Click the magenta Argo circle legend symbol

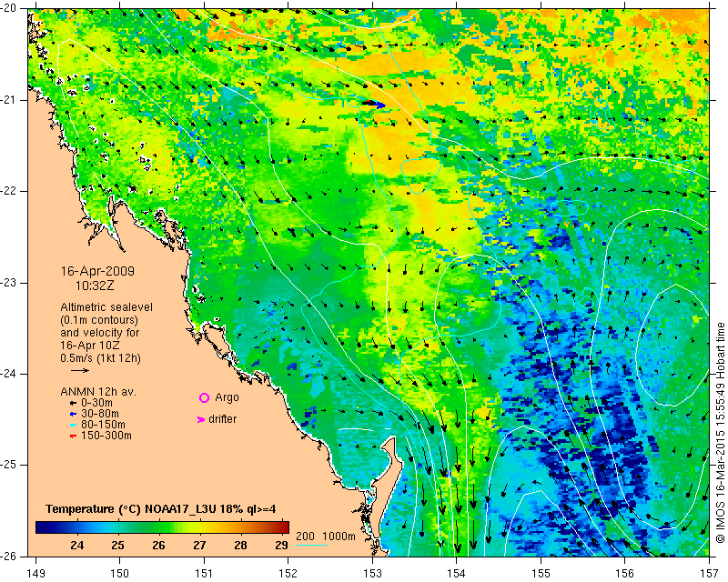[x=204, y=397]
